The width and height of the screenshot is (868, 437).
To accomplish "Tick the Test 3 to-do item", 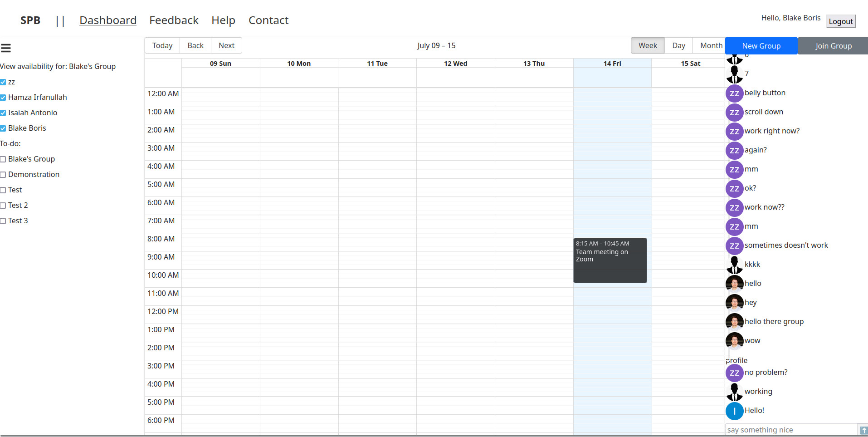I will (3, 221).
